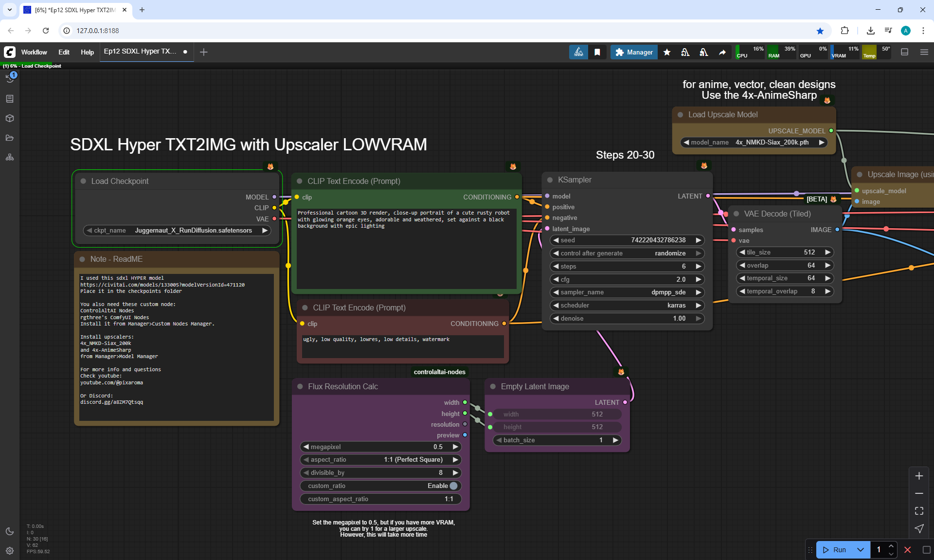934x560 pixels.
Task: Click the megapixel 0.5 value slider
Action: tap(380, 447)
